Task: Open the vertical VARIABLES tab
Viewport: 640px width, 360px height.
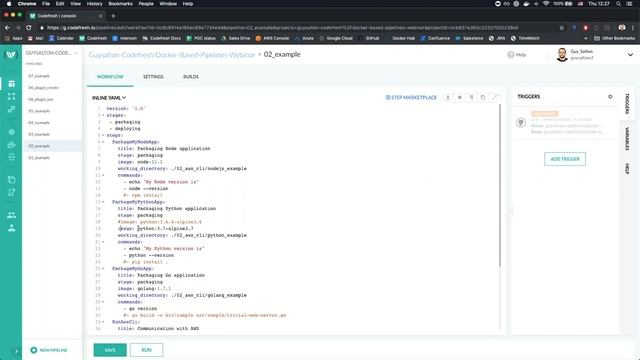Action: click(627, 139)
